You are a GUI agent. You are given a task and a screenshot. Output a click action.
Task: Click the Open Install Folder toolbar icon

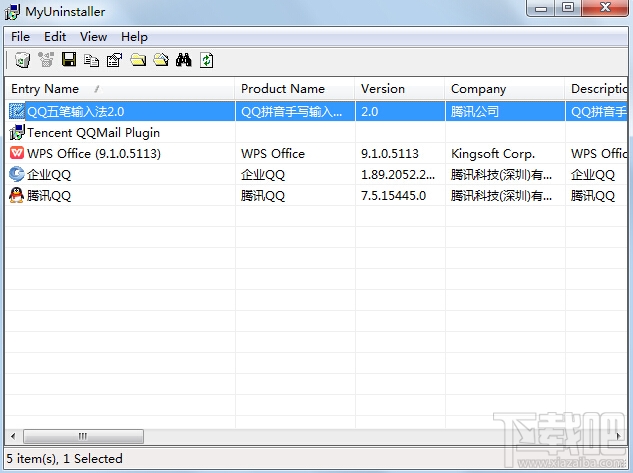138,60
